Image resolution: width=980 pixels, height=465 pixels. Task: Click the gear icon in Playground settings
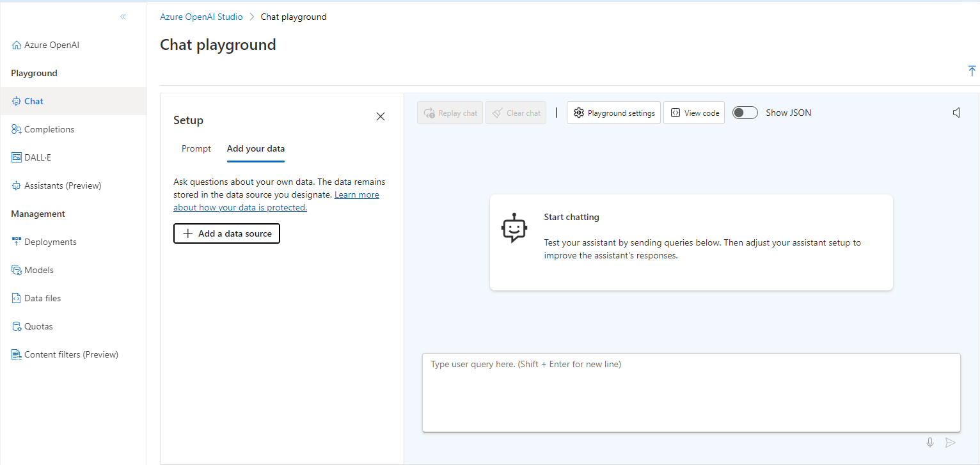click(579, 113)
